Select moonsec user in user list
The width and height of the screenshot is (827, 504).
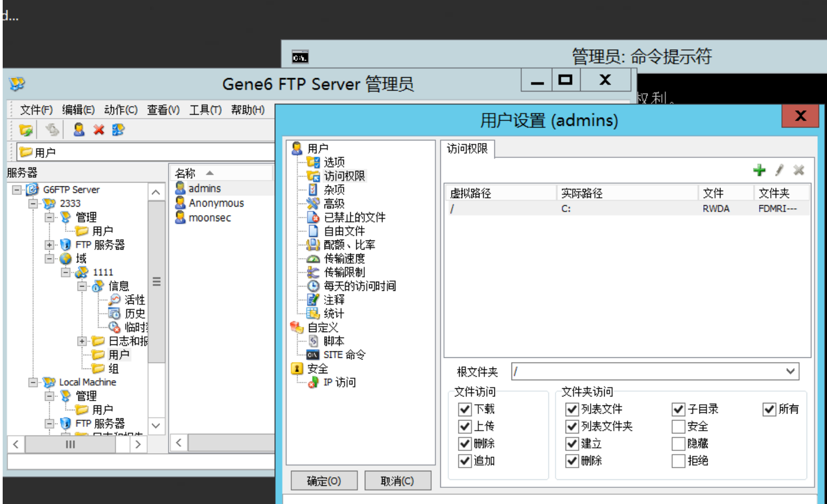(209, 217)
